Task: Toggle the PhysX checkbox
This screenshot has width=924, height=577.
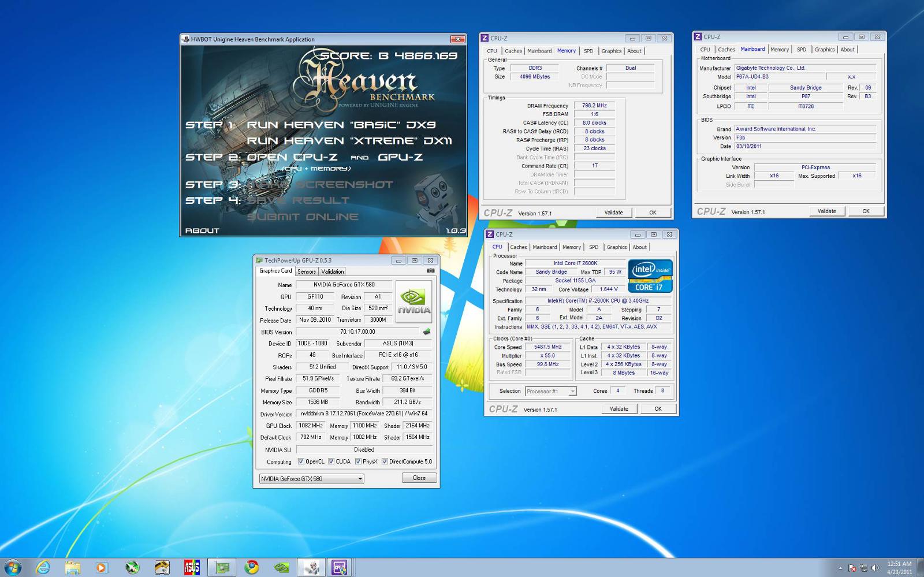Action: pos(358,461)
